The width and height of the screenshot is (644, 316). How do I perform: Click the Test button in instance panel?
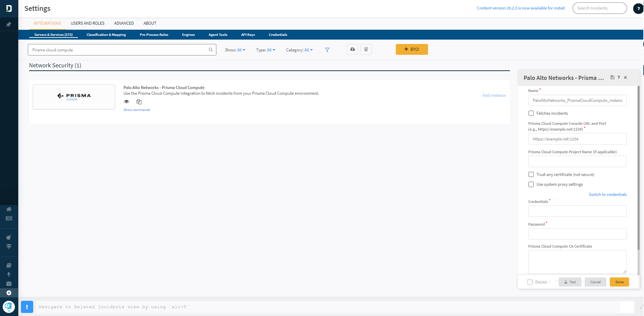click(570, 282)
